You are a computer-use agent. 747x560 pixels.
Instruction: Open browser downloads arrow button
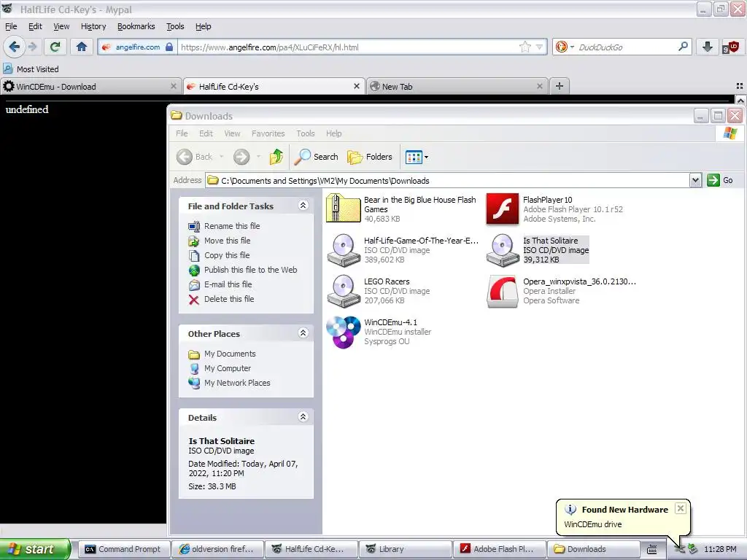(707, 47)
